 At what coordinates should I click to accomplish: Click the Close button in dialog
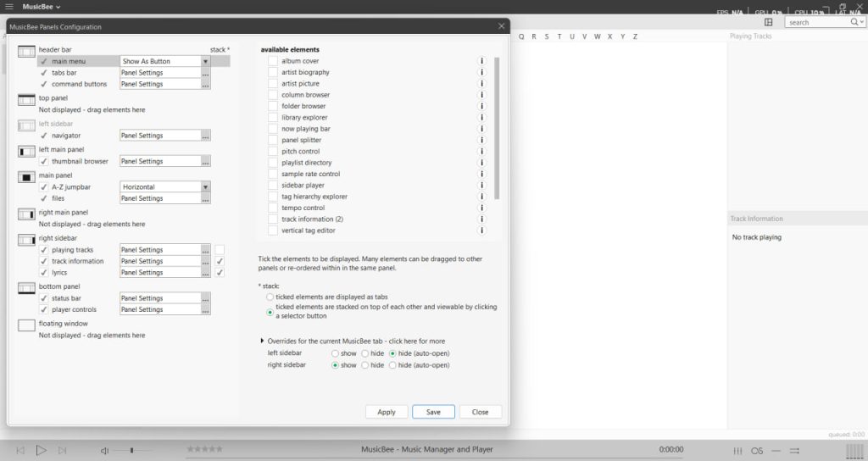(x=480, y=412)
